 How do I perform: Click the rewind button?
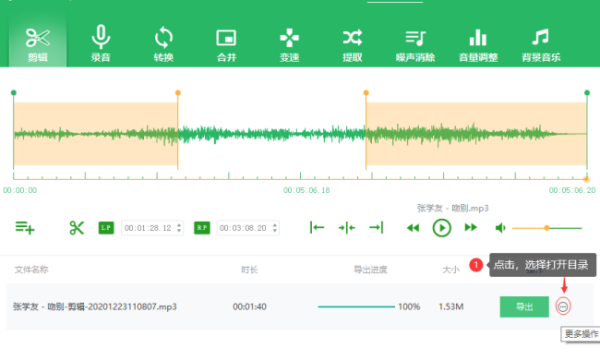pyautogui.click(x=412, y=228)
